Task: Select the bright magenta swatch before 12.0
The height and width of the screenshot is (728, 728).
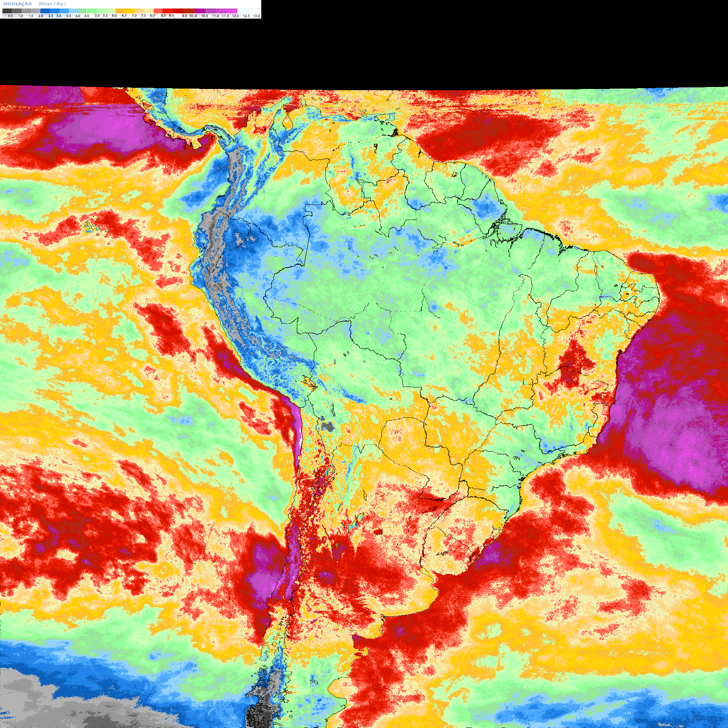Action: [x=232, y=11]
